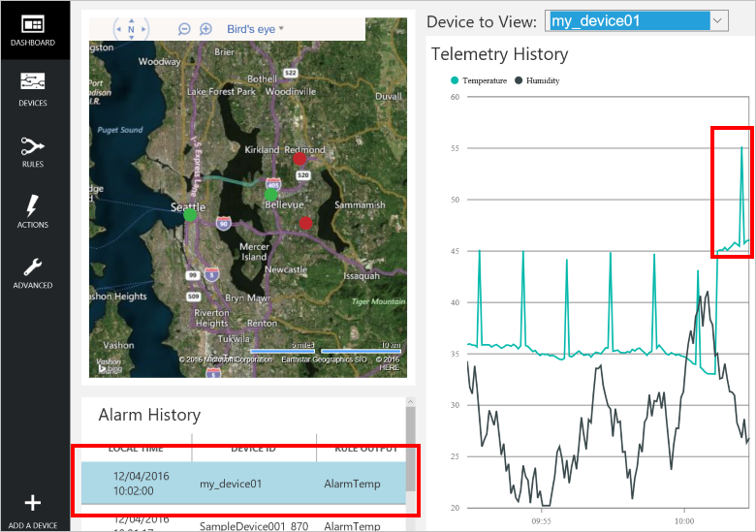Toggle Temperature series in chart legend
756x532 pixels.
click(x=479, y=80)
